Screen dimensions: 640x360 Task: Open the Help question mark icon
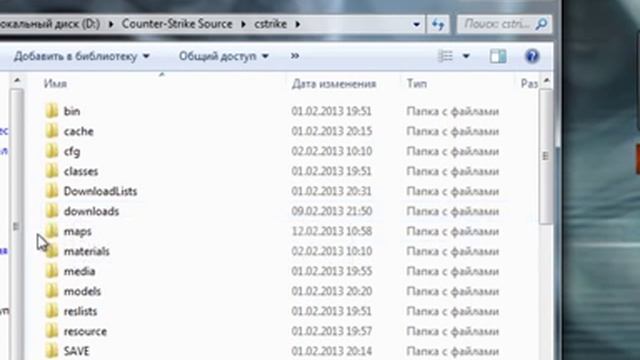tap(532, 56)
